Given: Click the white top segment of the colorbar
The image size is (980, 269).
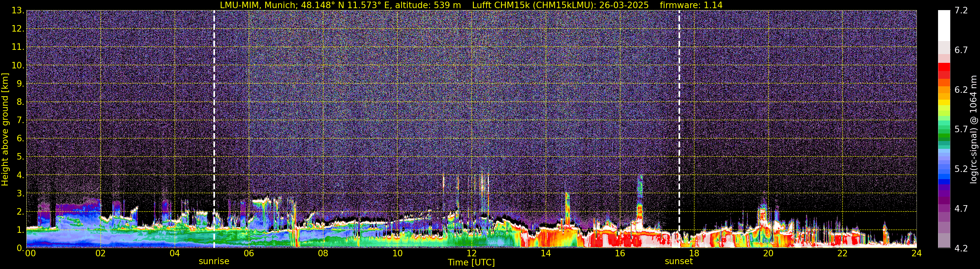Looking at the screenshot, I should coord(944,25).
